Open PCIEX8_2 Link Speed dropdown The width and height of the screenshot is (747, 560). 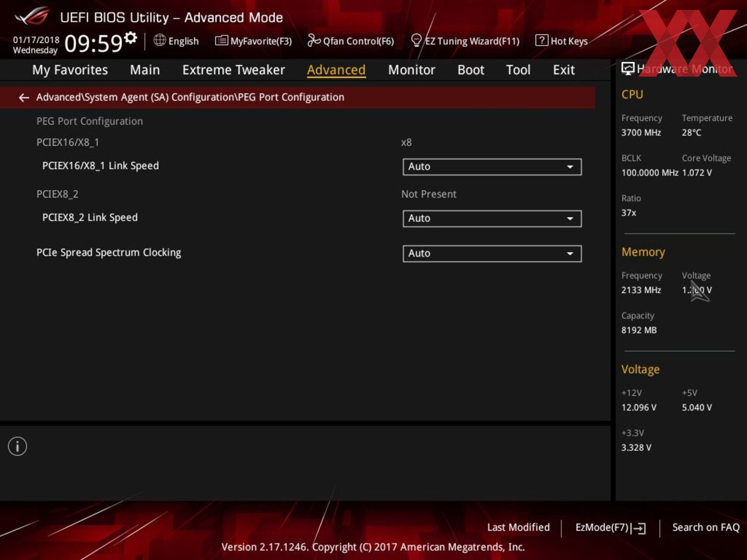pyautogui.click(x=492, y=219)
